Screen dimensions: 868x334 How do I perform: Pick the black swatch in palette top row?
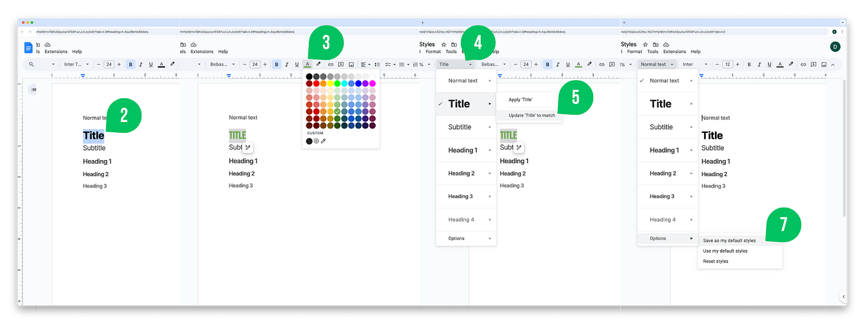(309, 76)
